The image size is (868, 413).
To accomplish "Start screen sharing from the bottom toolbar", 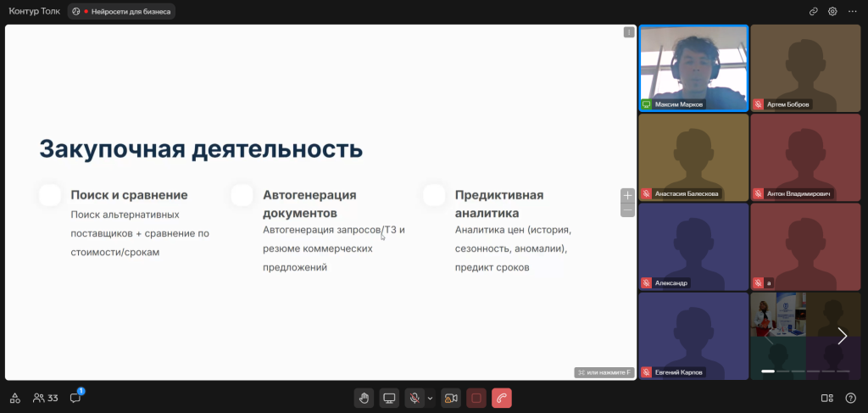I will (x=389, y=398).
